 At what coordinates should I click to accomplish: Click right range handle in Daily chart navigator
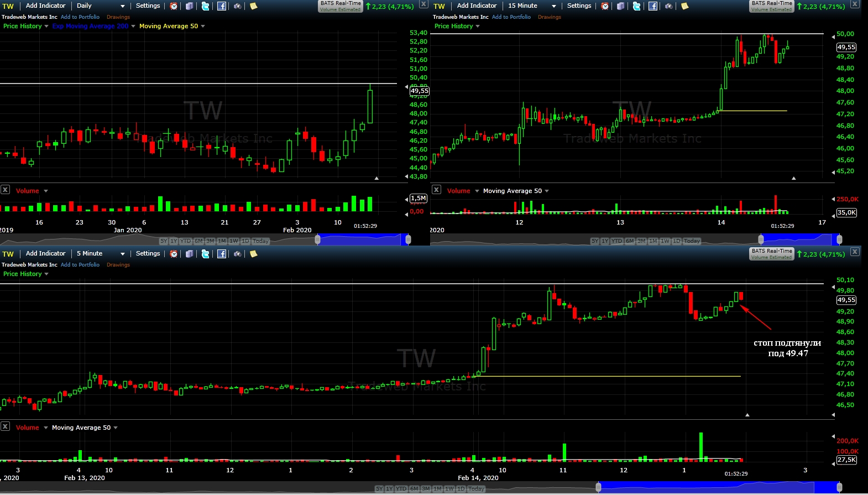pyautogui.click(x=408, y=239)
